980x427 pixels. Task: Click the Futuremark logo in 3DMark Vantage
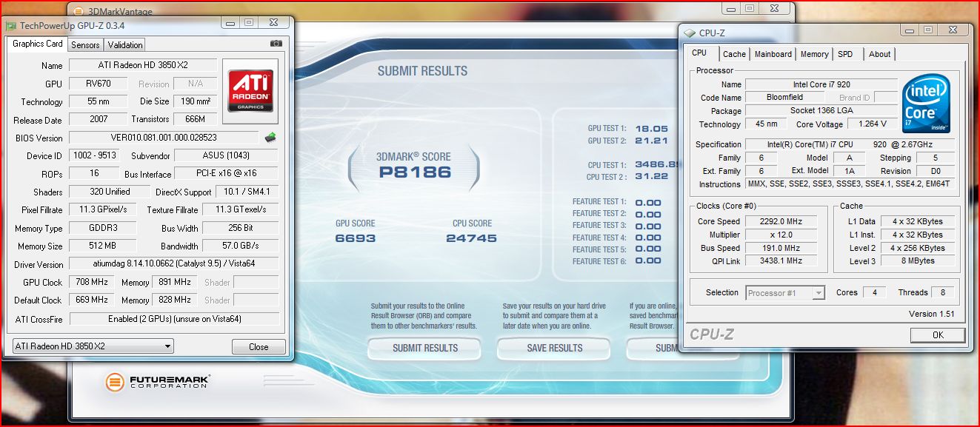click(158, 382)
